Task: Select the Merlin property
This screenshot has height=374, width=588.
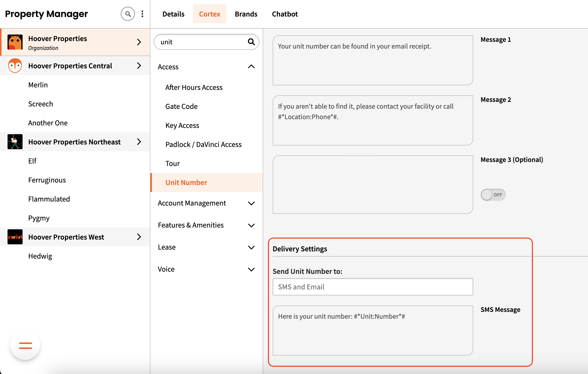Action: (38, 85)
